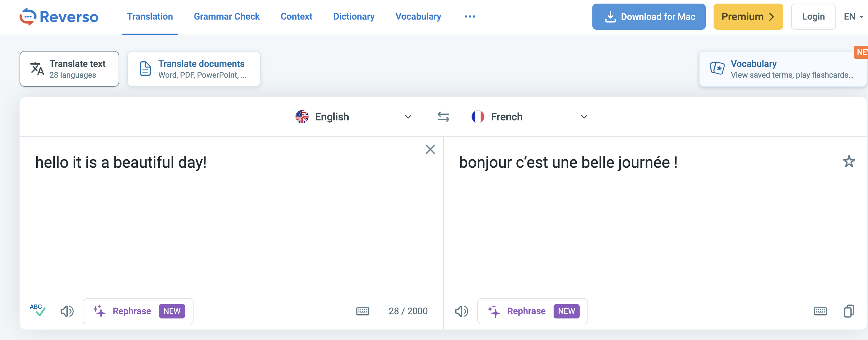Open the French target language dropdown
This screenshot has height=340, width=868.
[x=584, y=117]
